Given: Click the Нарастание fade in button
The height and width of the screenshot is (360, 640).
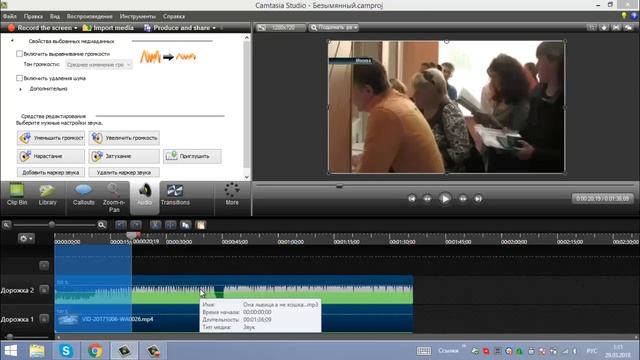Looking at the screenshot, I should click(51, 156).
